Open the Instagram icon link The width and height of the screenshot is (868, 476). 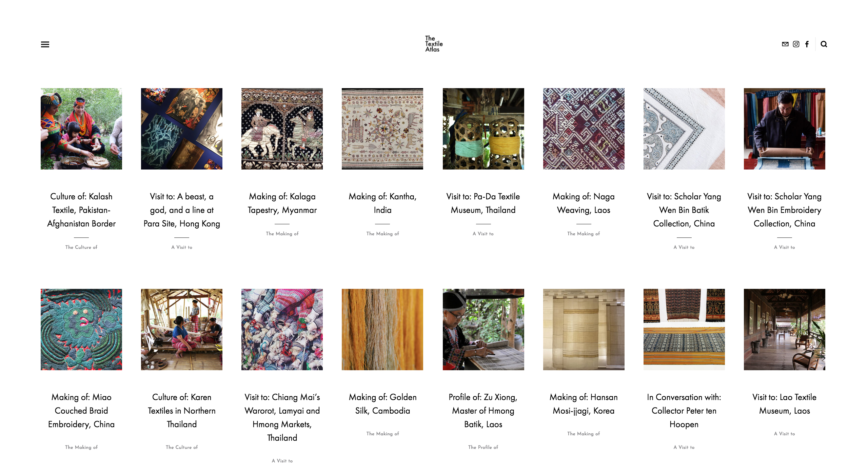point(796,44)
